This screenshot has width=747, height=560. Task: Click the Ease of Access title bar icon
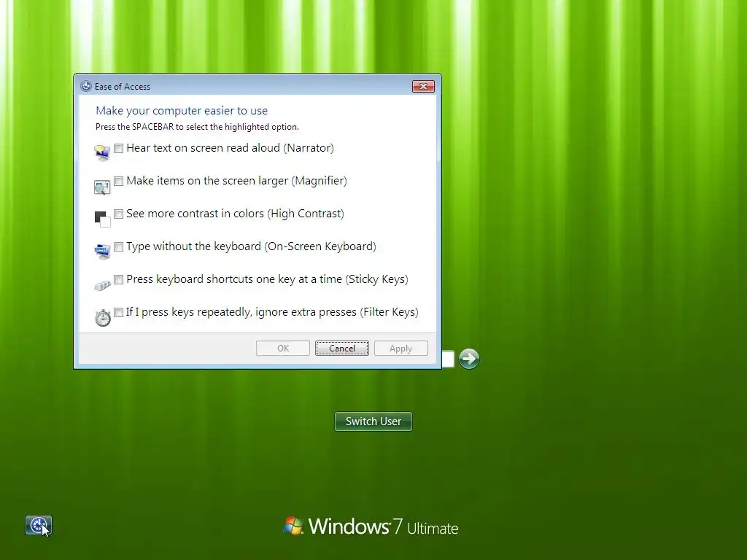pyautogui.click(x=86, y=86)
